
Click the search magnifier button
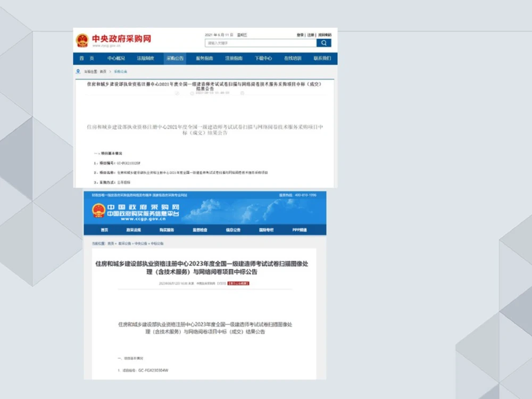coord(323,43)
